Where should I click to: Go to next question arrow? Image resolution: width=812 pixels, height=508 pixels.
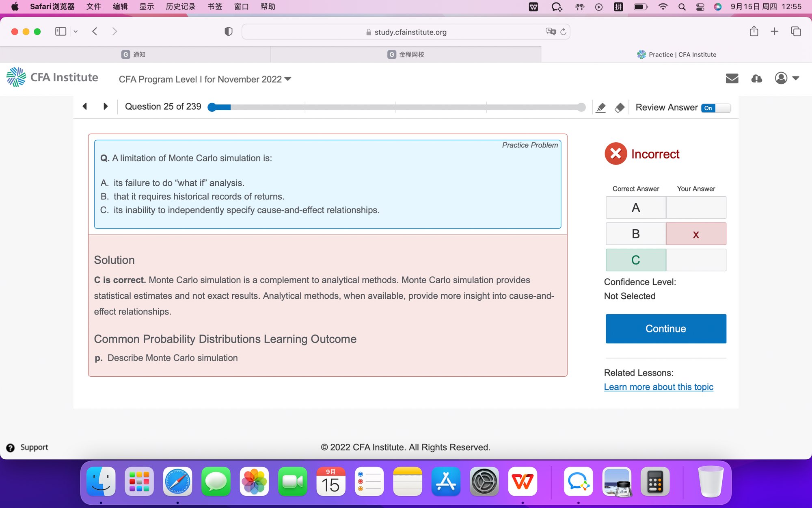pos(106,106)
